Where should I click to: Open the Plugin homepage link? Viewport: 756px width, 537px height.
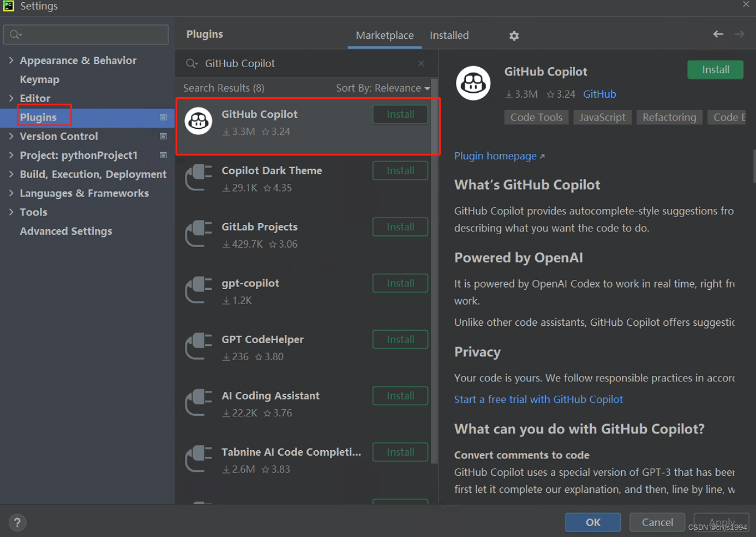(x=499, y=156)
